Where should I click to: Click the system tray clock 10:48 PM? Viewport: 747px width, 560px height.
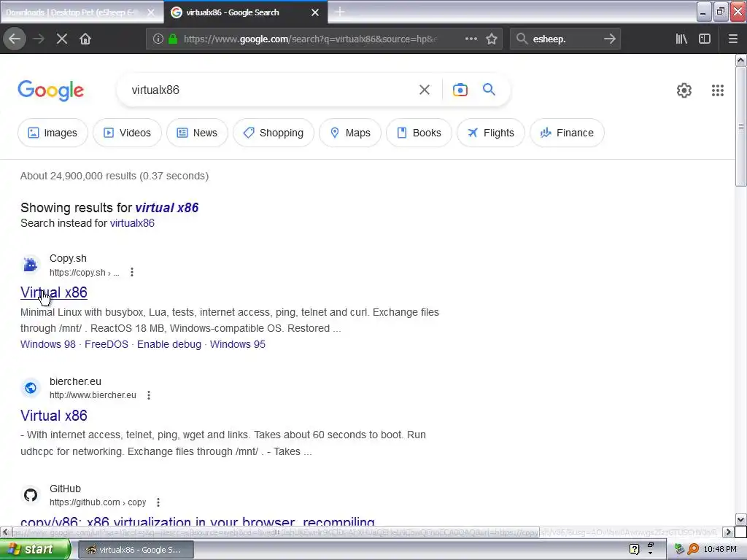click(720, 549)
